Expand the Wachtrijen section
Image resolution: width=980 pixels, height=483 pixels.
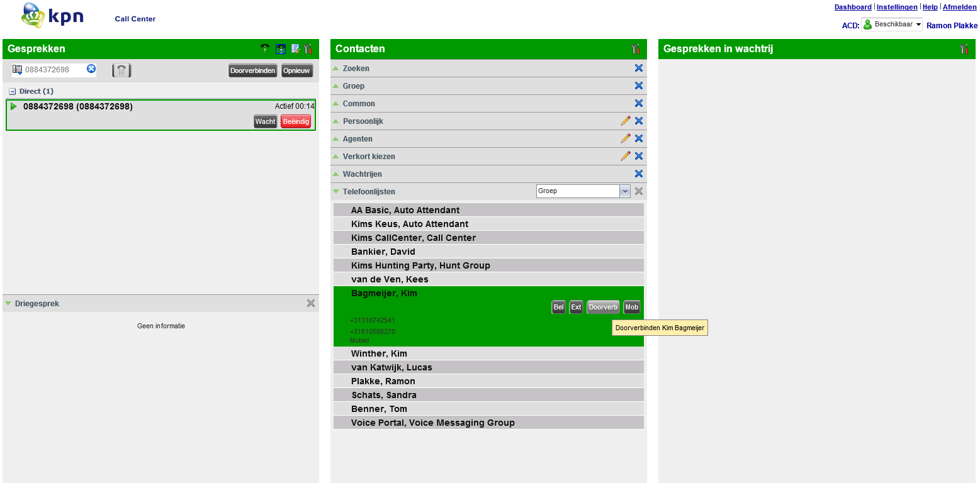pos(336,174)
